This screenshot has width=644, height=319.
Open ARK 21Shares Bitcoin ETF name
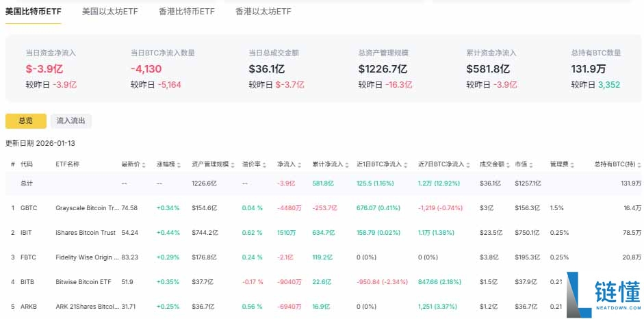(88, 307)
